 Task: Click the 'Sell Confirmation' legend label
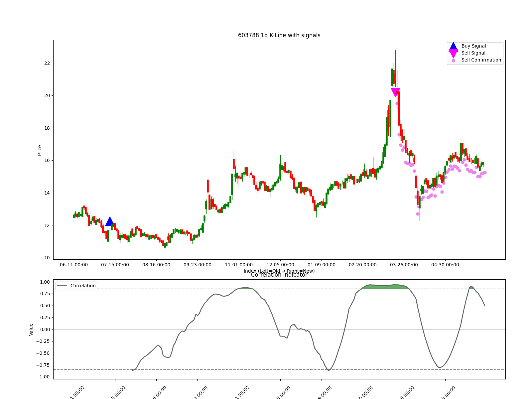click(x=481, y=60)
